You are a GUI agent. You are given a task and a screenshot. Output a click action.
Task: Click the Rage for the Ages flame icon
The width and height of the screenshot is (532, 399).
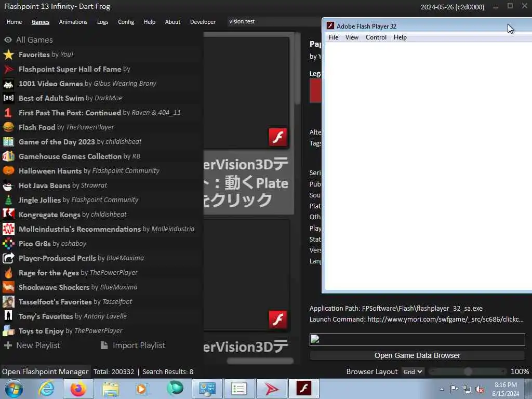8,273
